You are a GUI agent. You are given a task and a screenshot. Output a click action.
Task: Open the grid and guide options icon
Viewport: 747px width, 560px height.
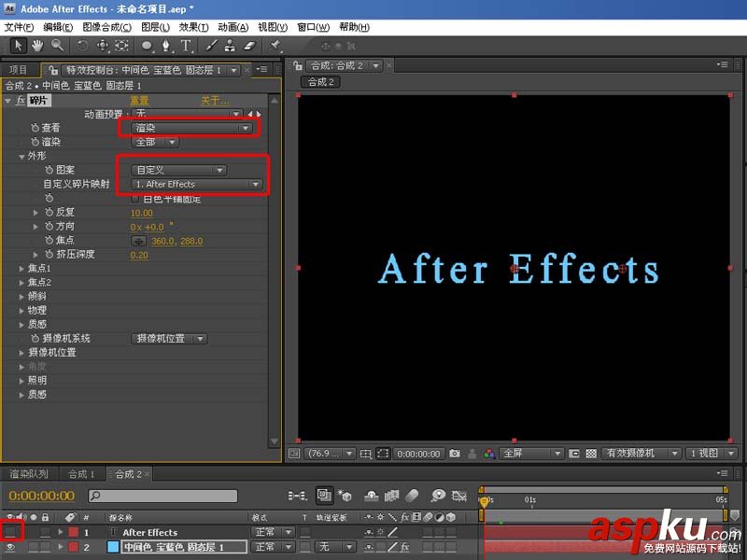pyautogui.click(x=365, y=454)
